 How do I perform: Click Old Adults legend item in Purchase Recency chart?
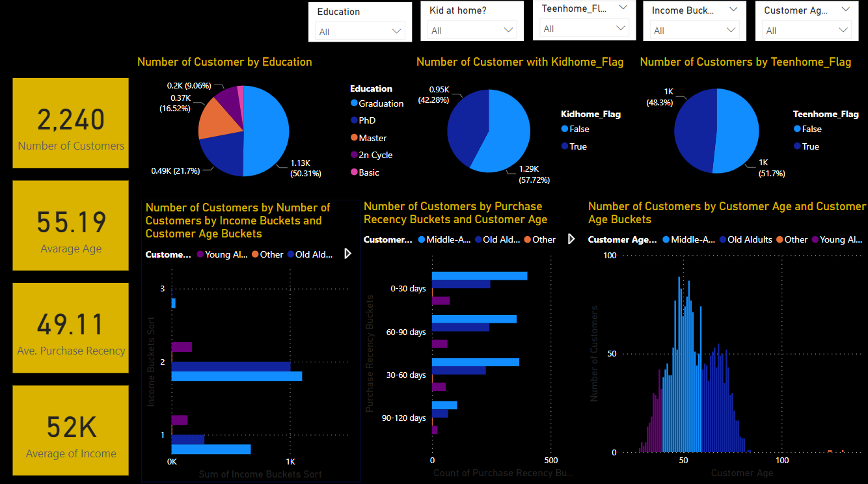(498, 239)
